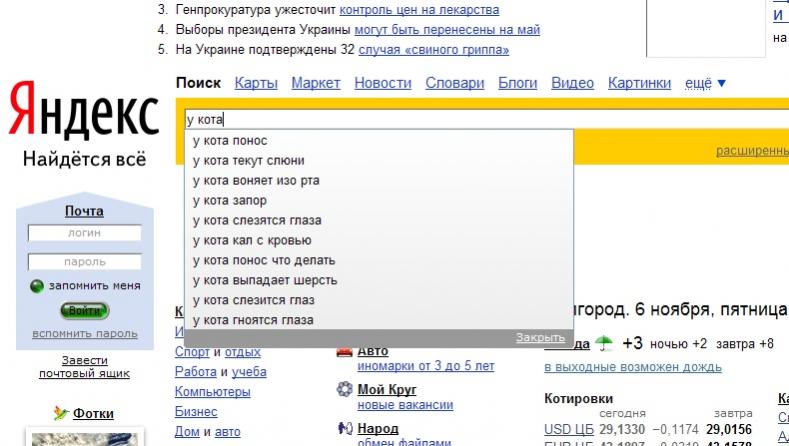Focus the пароль input field
Screen dimensions: 789x446
[x=84, y=262]
